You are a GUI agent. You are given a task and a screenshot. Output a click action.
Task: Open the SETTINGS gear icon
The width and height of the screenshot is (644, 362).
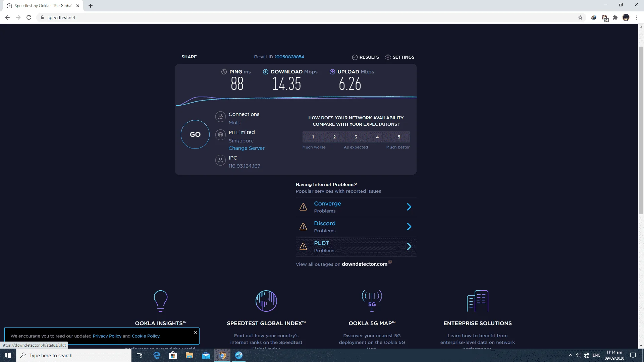tap(388, 57)
